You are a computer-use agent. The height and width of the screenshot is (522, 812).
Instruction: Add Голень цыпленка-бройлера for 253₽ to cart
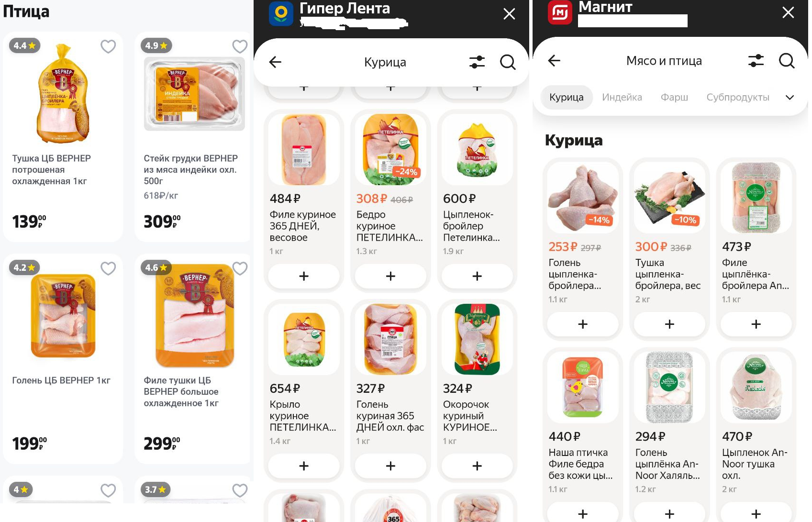point(583,324)
